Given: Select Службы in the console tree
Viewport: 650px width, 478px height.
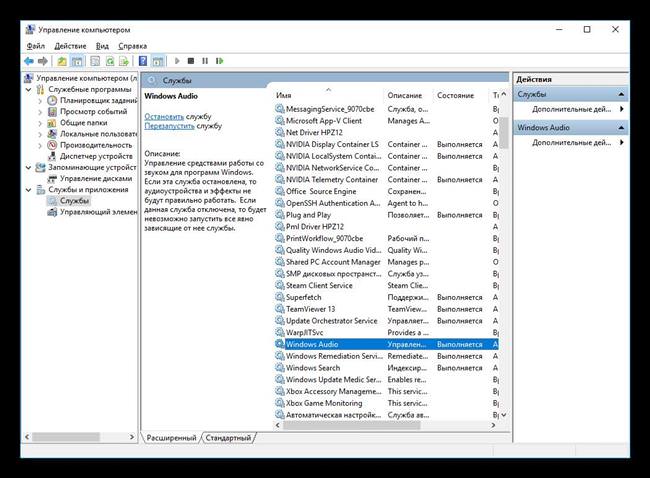Looking at the screenshot, I should click(74, 201).
